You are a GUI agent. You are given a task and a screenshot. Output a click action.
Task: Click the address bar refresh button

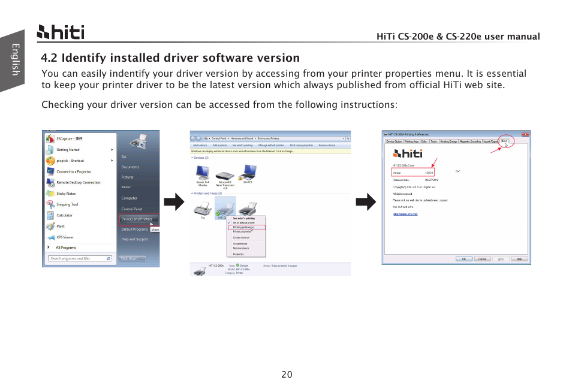[x=348, y=138]
